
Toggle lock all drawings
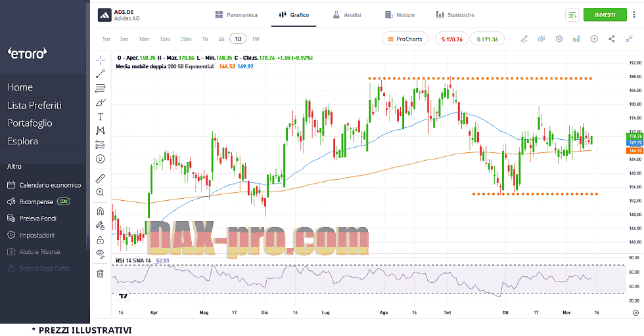click(x=100, y=240)
